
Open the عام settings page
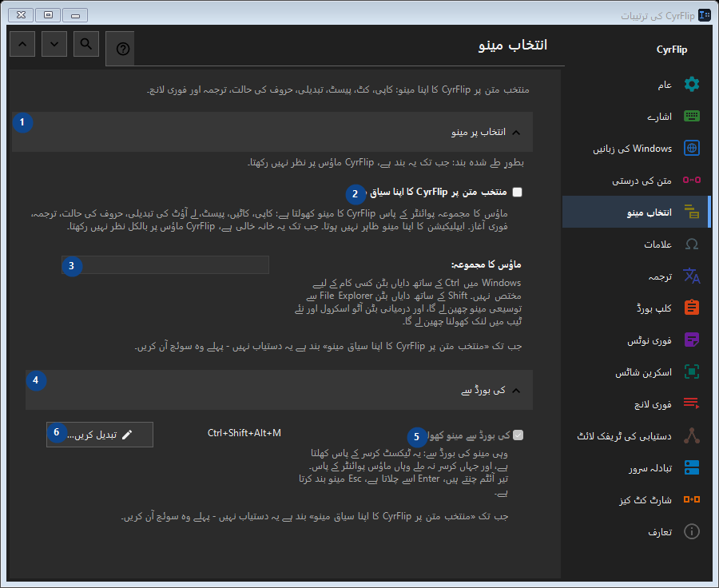point(636,85)
